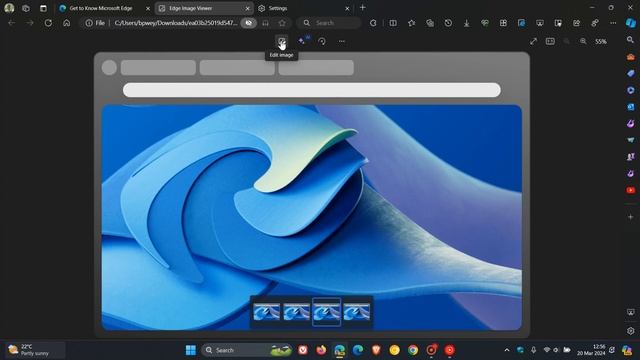Switch to the Settings tab
The image size is (640, 360).
(278, 8)
